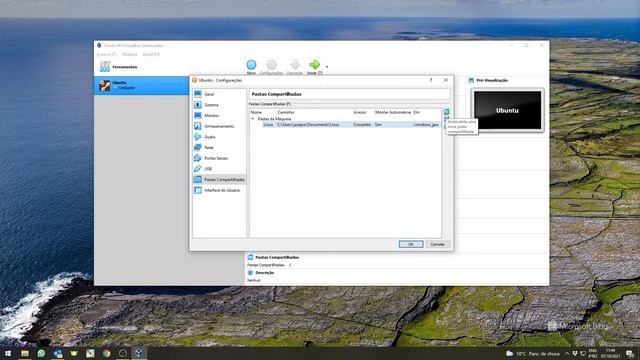
Task: Collapse the Pastas da Máquina tree group
Action: pos(253,119)
